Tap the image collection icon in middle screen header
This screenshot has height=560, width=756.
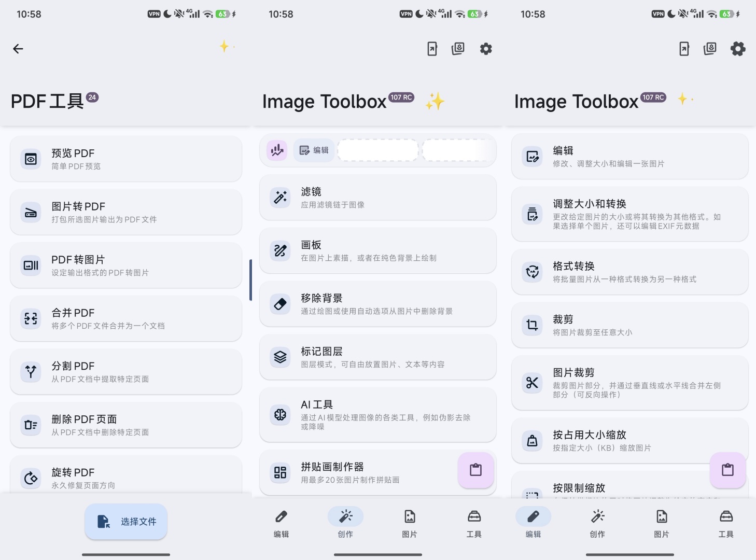tap(458, 49)
